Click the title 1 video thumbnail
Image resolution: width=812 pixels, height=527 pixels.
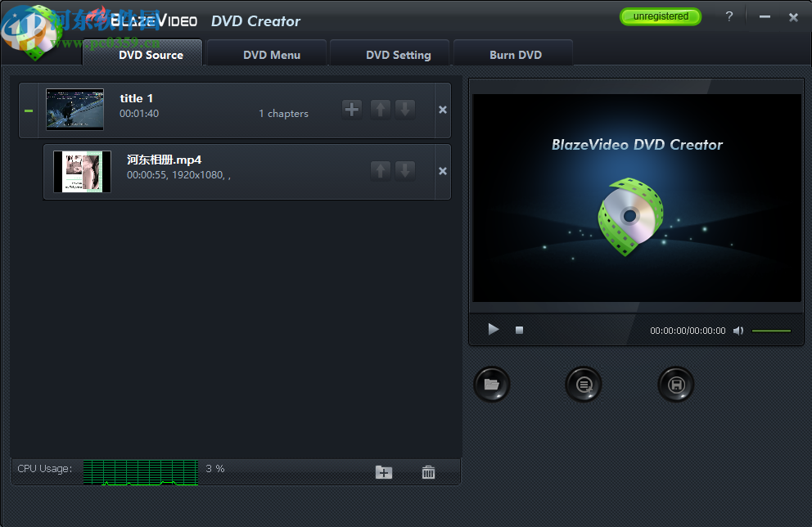pyautogui.click(x=74, y=109)
